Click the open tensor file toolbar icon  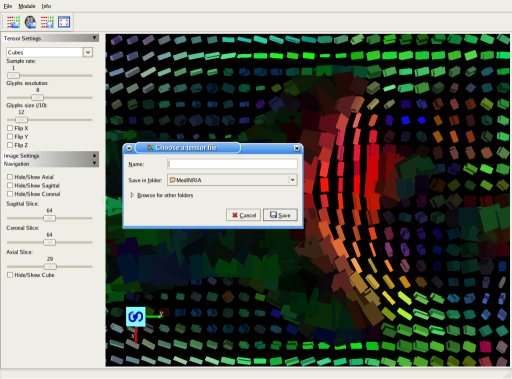(13, 22)
